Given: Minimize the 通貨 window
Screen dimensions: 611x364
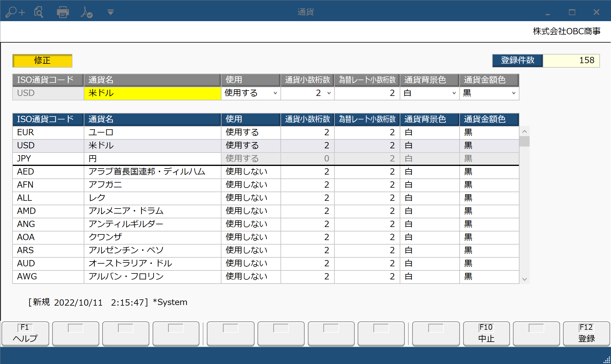Looking at the screenshot, I should 548,12.
